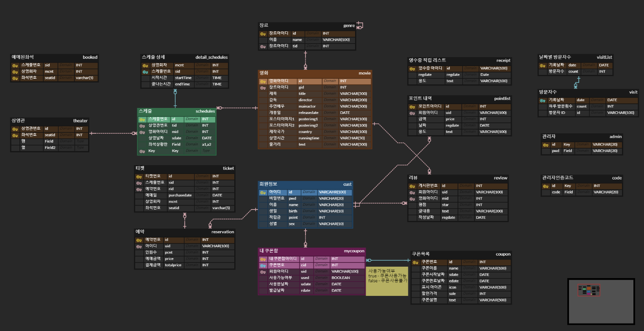This screenshot has height=331, width=644.
Task: Open the Domain dropdown on genre name row
Action: 312,39
